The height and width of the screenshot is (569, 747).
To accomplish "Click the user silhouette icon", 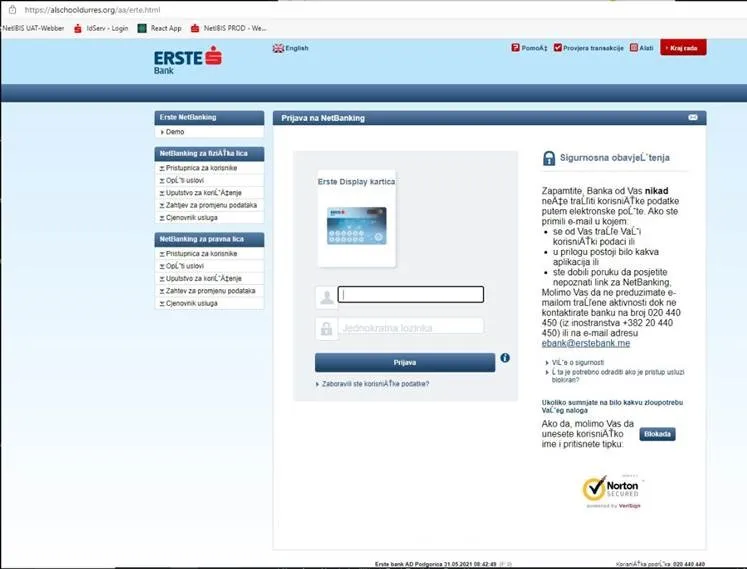I will [326, 297].
